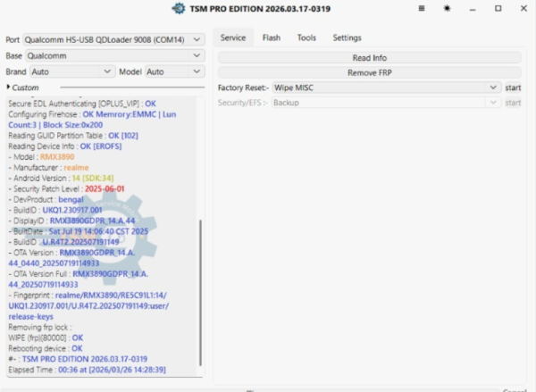Open the hamburger menu icon in title bar

point(422,8)
